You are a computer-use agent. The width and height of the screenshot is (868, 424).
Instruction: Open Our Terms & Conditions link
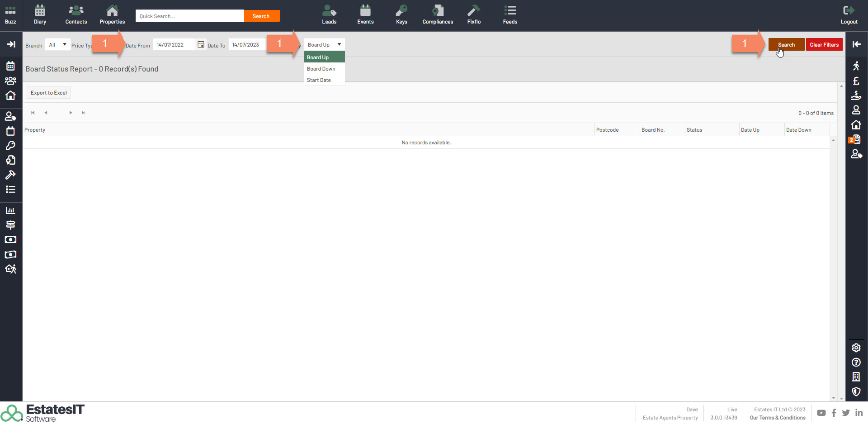tap(778, 418)
